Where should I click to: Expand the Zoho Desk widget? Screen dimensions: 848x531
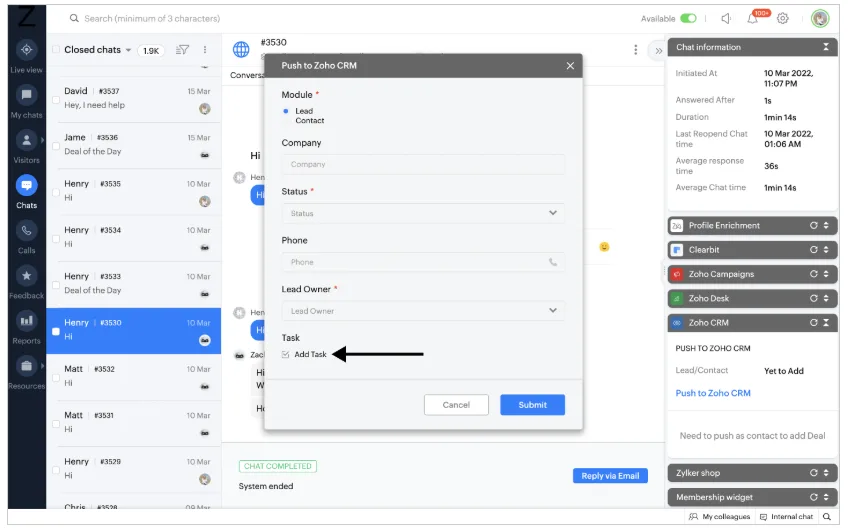coord(826,298)
